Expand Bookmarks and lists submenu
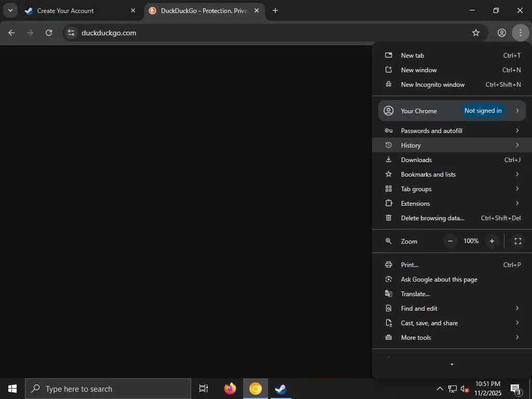Viewport: 532px width, 399px height. [x=453, y=175]
